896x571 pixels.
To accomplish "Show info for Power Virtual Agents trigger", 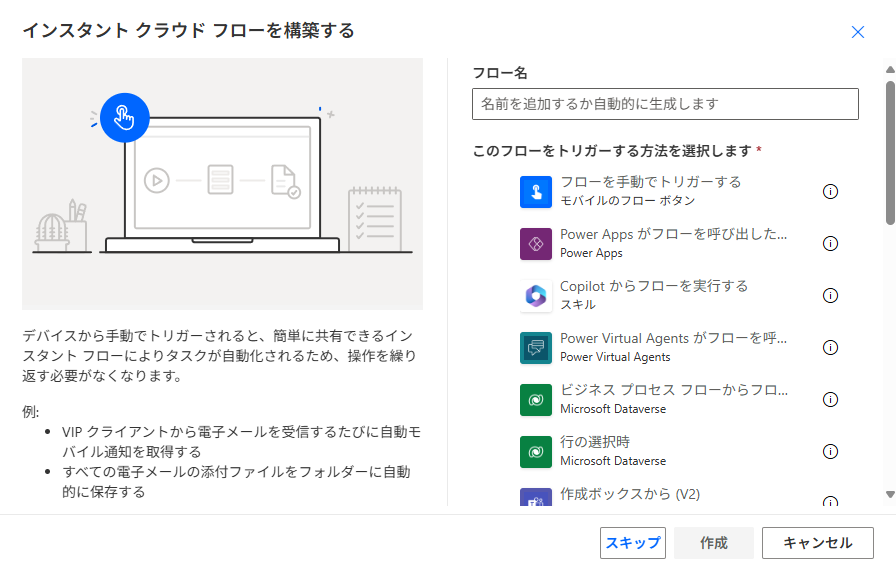I will pos(830,348).
